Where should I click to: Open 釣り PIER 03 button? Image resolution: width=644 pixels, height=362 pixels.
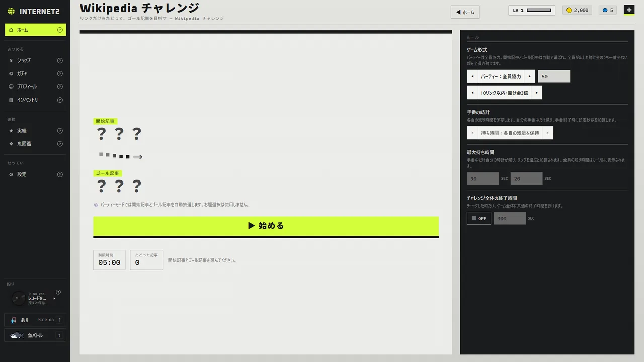pos(35,320)
